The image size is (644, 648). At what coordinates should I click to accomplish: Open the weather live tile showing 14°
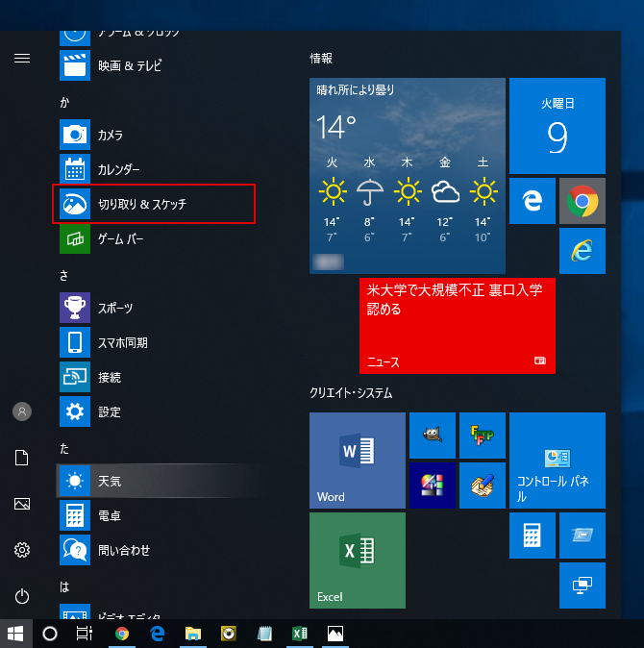[x=408, y=176]
